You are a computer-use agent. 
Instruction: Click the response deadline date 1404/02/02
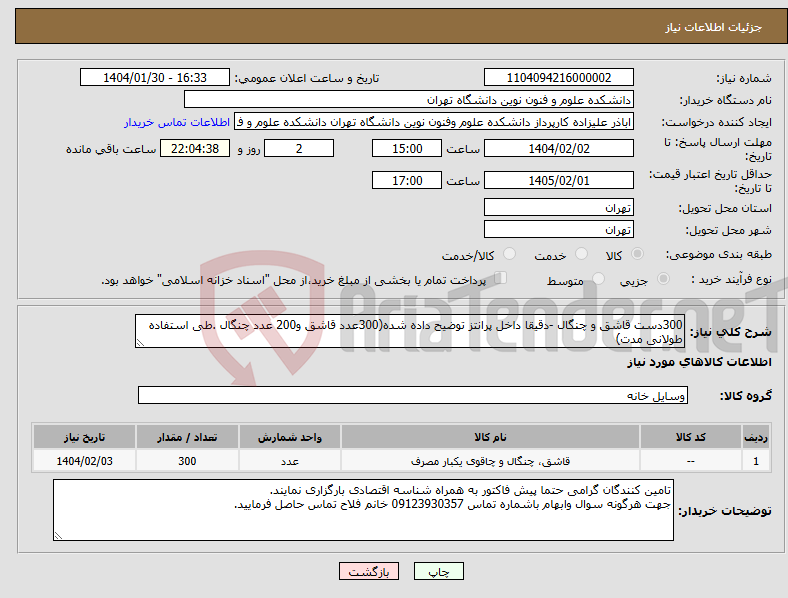point(559,148)
